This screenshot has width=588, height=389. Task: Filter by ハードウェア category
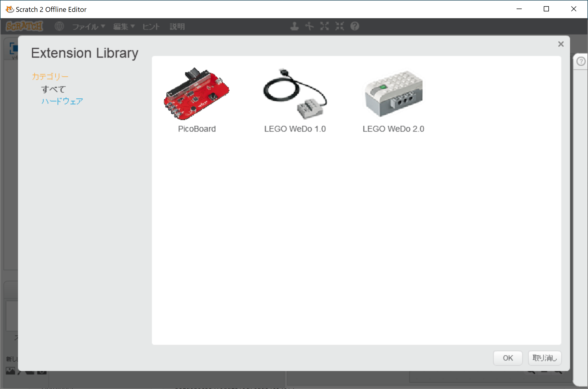[x=62, y=101]
